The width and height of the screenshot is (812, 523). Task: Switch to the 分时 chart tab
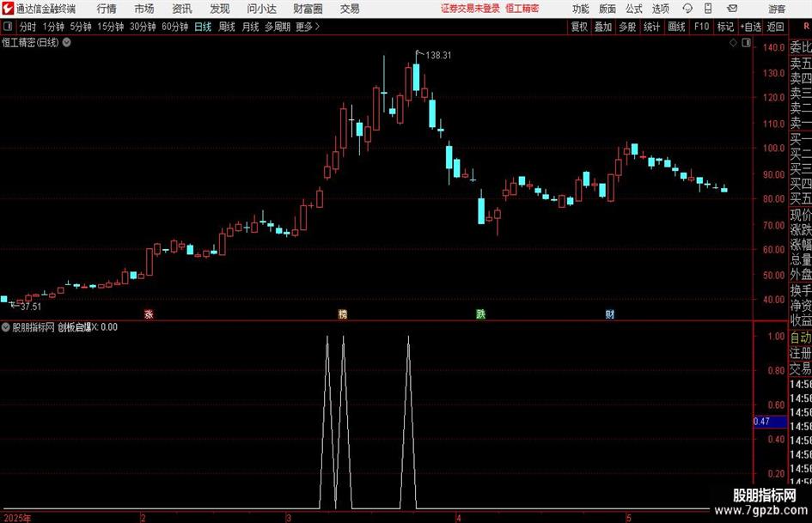[28, 27]
